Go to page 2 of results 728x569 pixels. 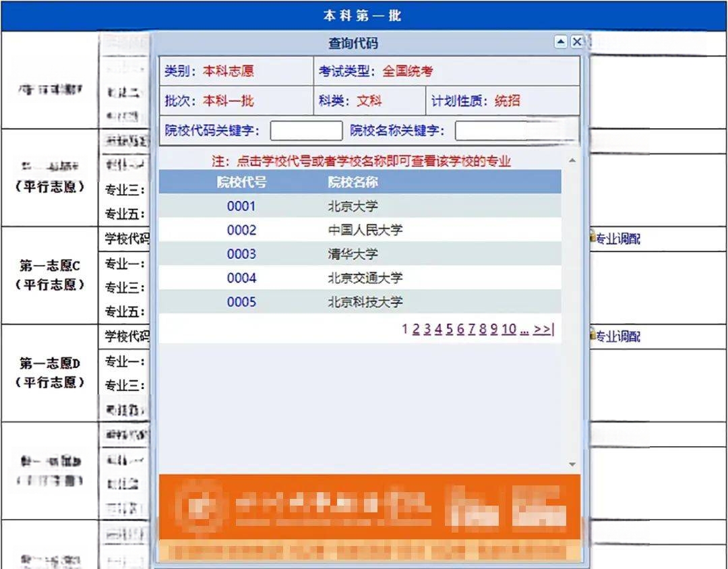coord(415,329)
